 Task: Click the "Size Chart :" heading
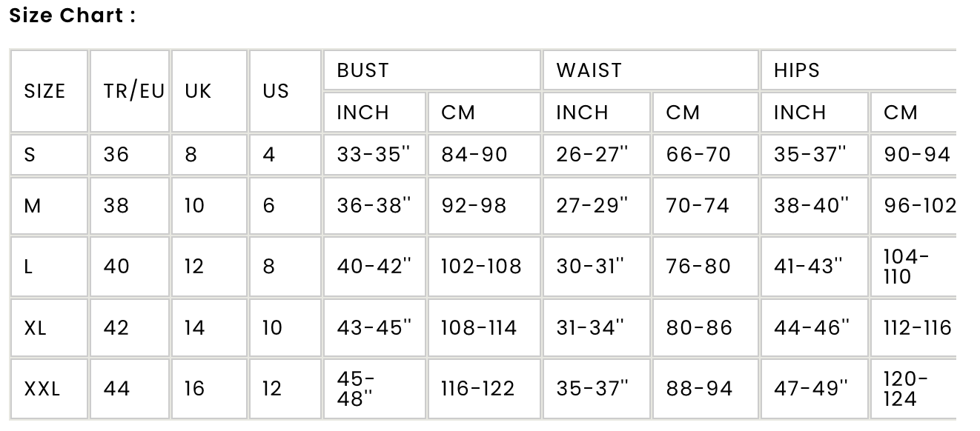point(72,16)
